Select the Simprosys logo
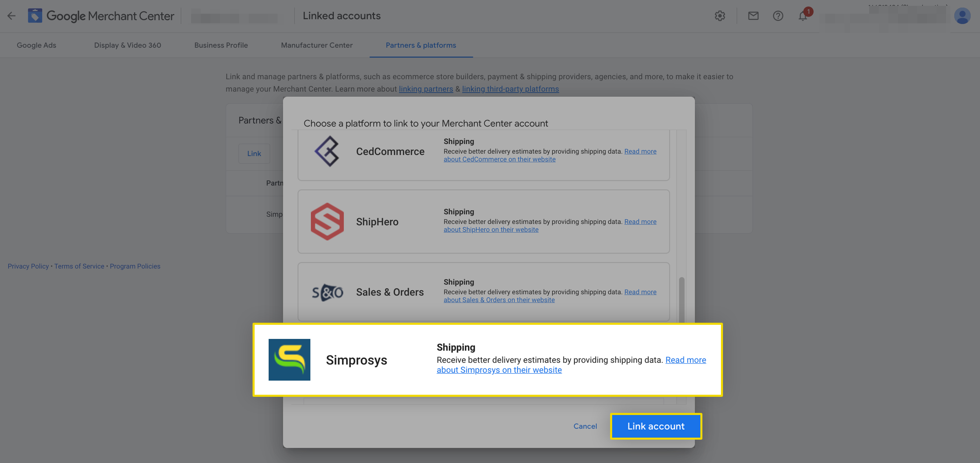Screen dimensions: 980x463 pyautogui.click(x=289, y=360)
